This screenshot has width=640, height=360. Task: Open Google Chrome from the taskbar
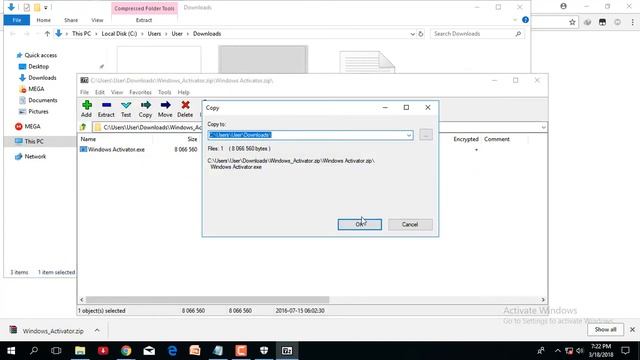point(126,351)
